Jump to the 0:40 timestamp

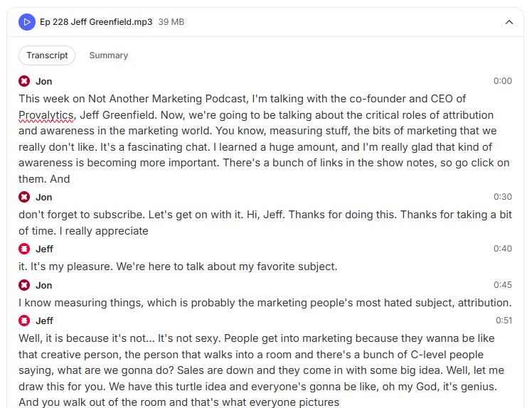pos(502,249)
